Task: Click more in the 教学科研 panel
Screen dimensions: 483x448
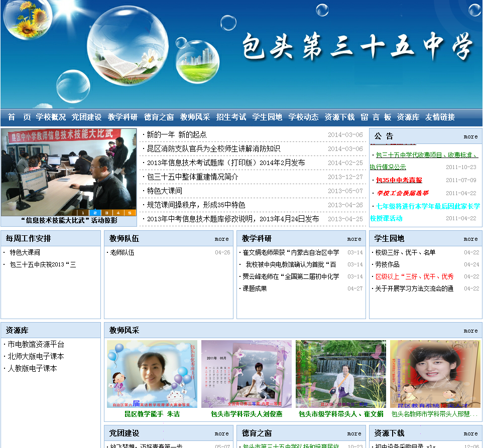Action: (x=354, y=239)
